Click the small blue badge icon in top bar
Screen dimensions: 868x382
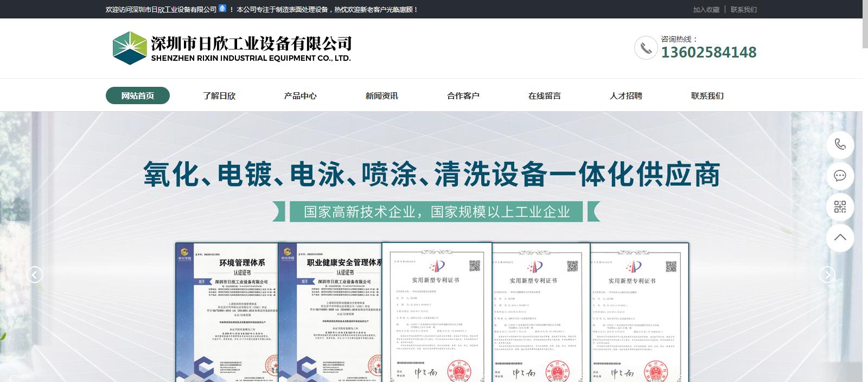(x=222, y=9)
